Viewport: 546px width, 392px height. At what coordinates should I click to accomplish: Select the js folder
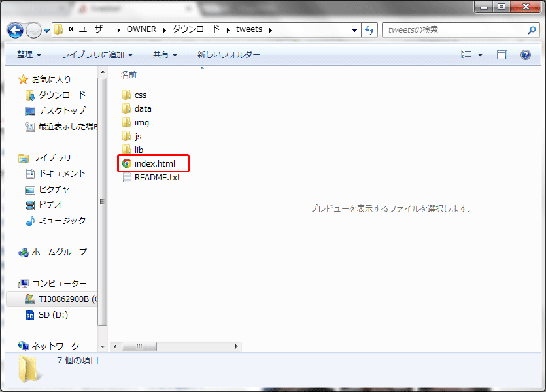[137, 137]
